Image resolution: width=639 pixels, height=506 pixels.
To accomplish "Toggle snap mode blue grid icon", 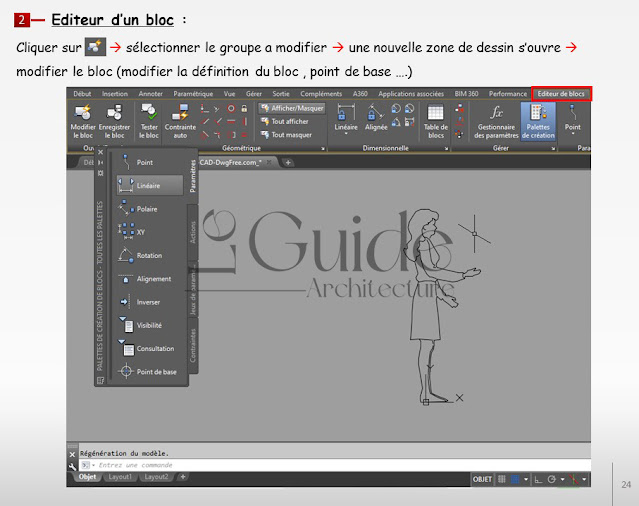I will 515,480.
